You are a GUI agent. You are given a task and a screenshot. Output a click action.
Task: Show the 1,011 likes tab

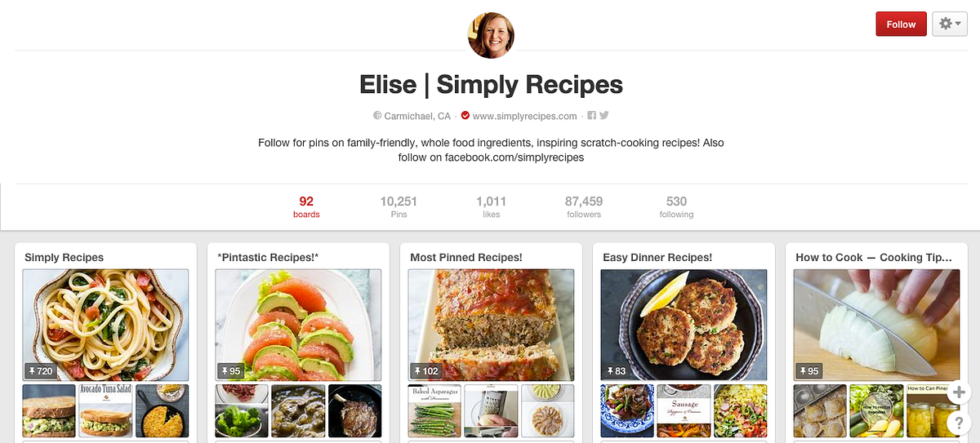(491, 207)
